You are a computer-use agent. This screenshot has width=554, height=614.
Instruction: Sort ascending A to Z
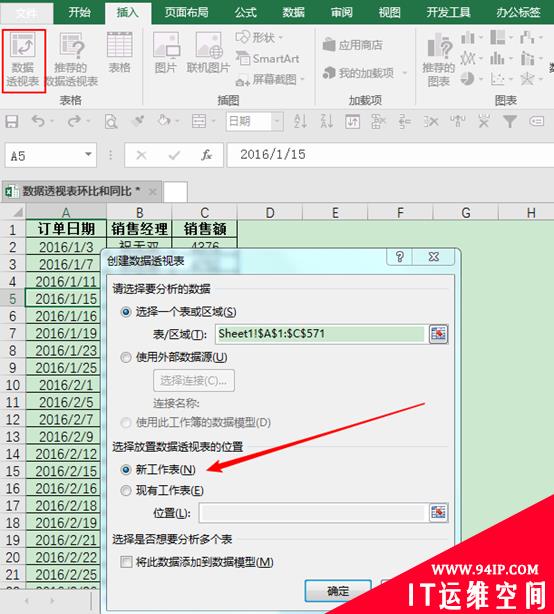[x=300, y=121]
